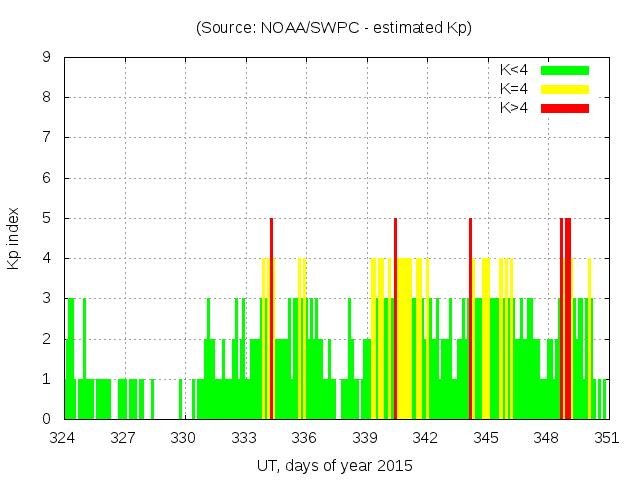The height and width of the screenshot is (480, 640).
Task: Click the y-axis tick label 0
Action: tap(46, 419)
